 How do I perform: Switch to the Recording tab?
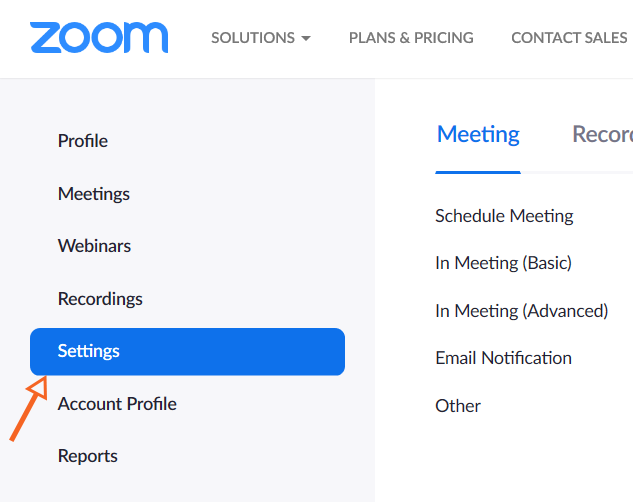click(602, 134)
